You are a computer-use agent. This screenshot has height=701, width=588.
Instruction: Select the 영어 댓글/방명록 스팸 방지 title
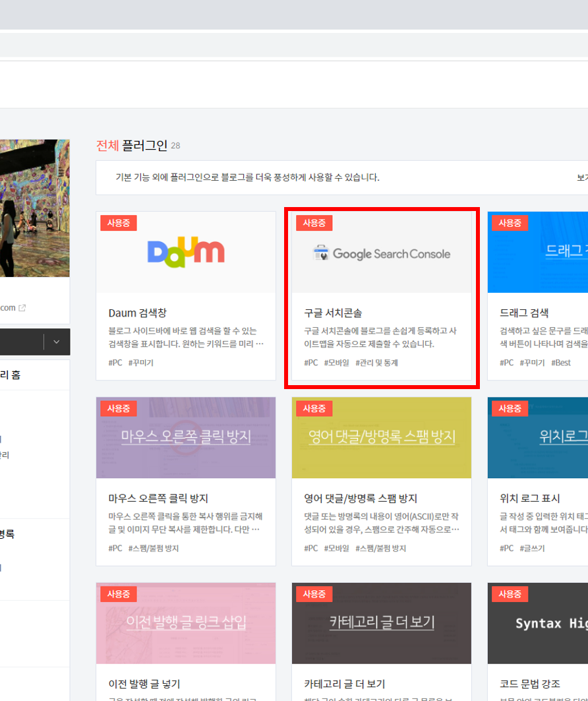pos(361,499)
